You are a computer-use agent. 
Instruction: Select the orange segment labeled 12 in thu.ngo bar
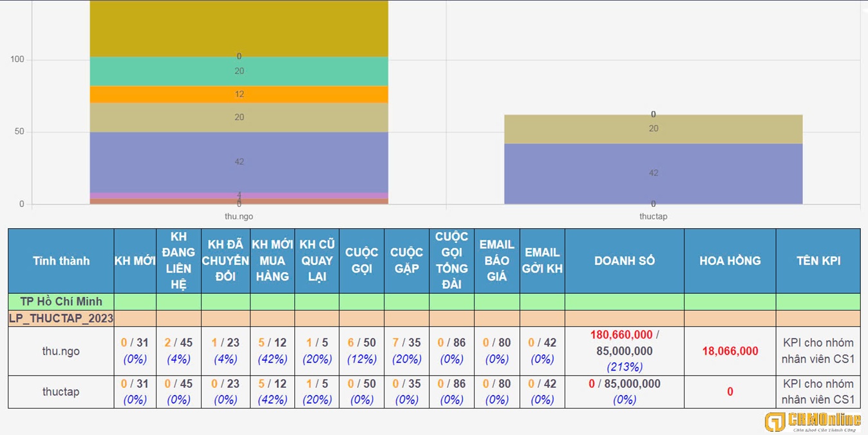pos(239,95)
